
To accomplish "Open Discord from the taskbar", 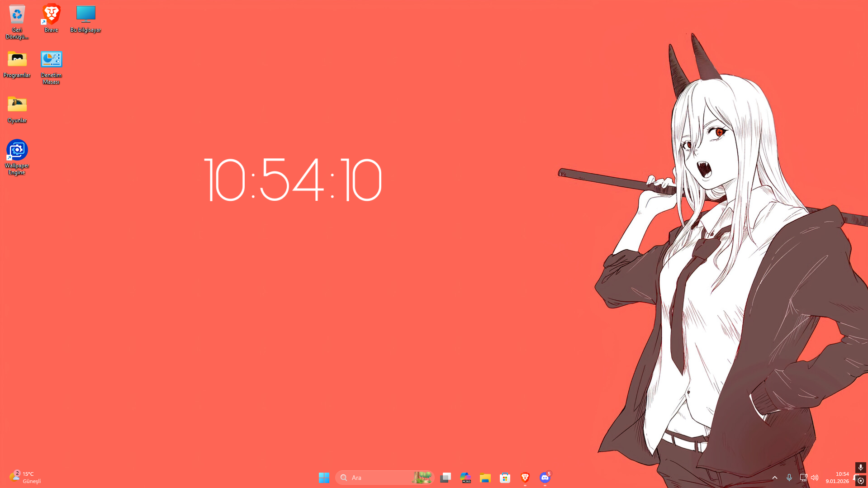I will [545, 478].
